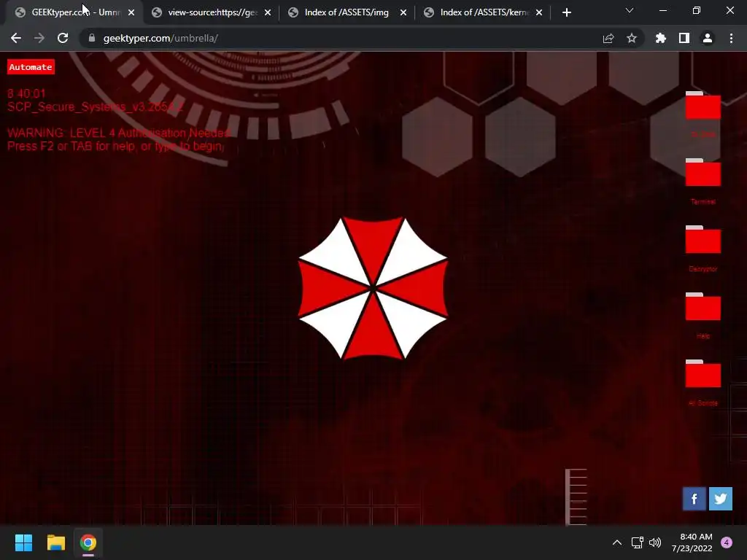This screenshot has height=560, width=747.
Task: Share this page icon in address bar
Action: (608, 38)
